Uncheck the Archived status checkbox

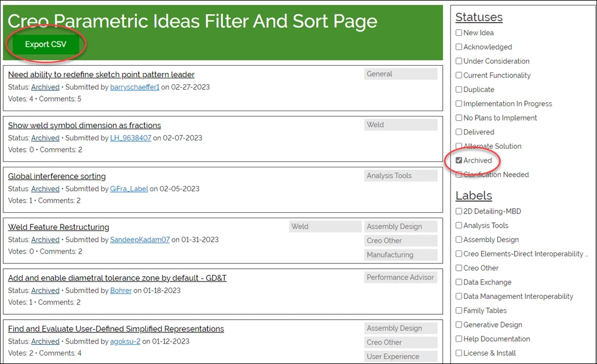coord(459,160)
